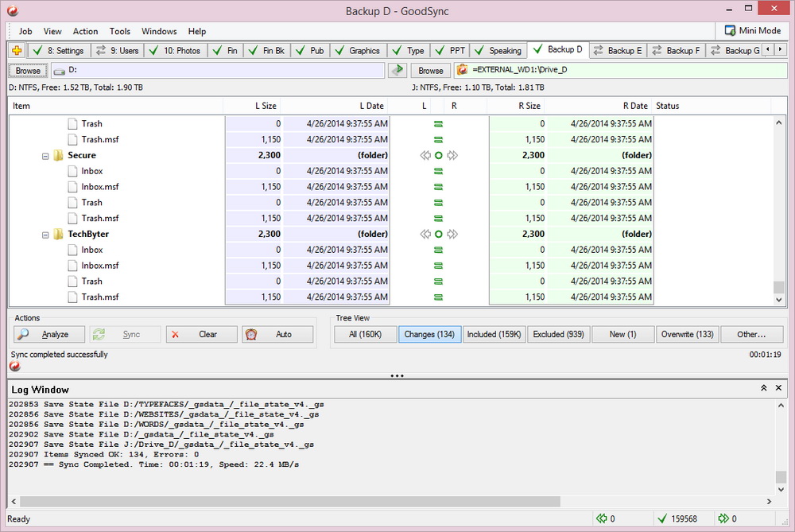
Task: Click the Analyze button
Action: tap(49, 334)
